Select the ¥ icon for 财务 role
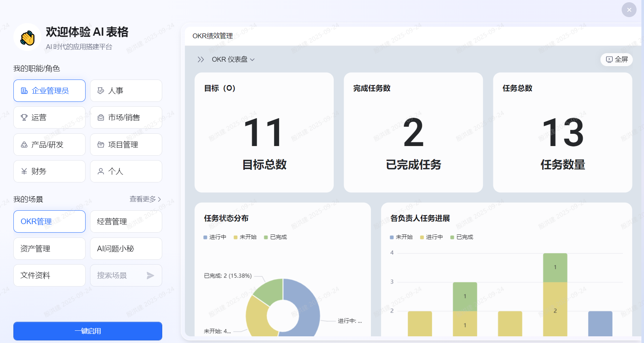 point(24,171)
